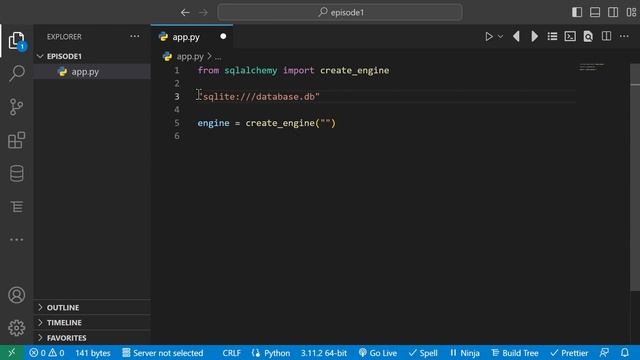Open notifications bell
This screenshot has height=360, width=640.
pyautogui.click(x=625, y=353)
